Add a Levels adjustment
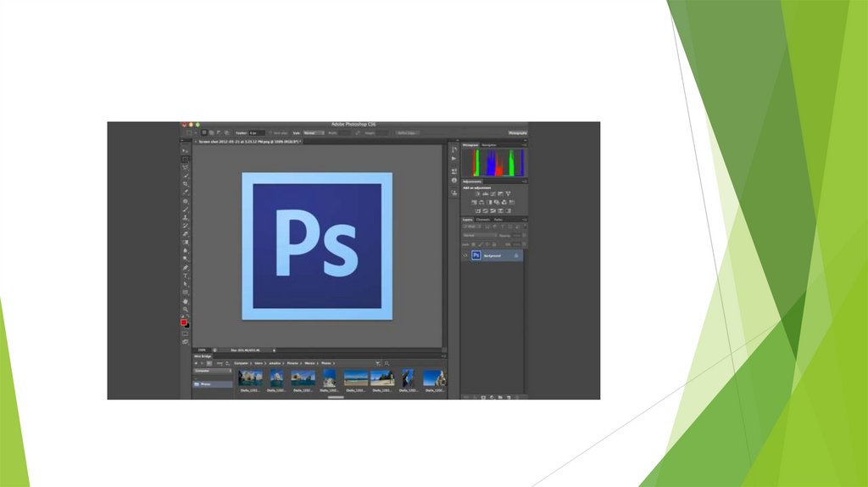Screen dimensions: 868x487 (x=486, y=194)
